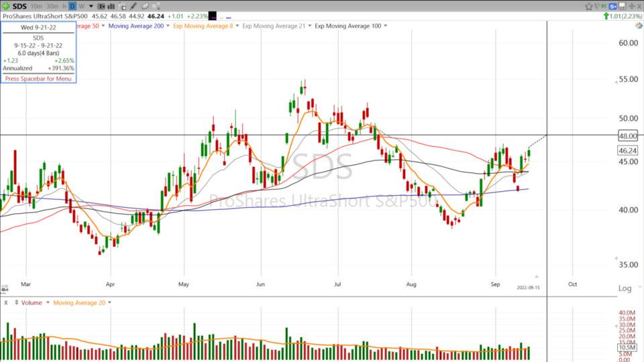Click the gray triangle above 2022-09-15
This screenshot has height=362, width=644.
[537, 276]
